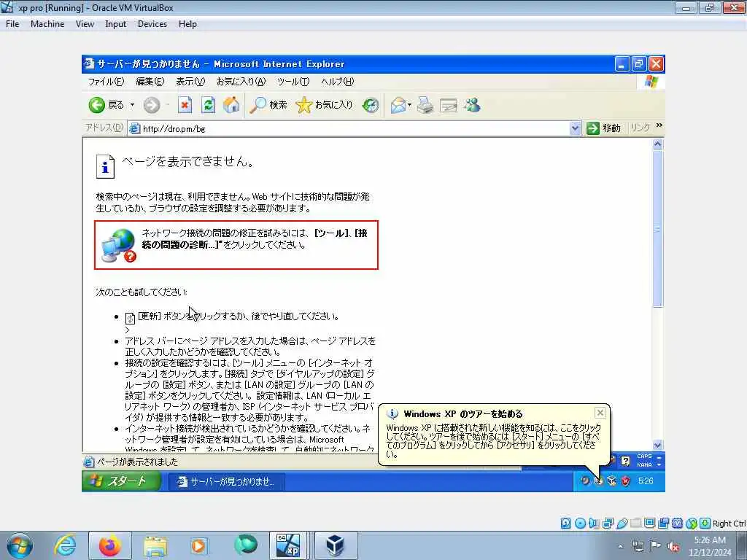Open VirtualBox View menu
747x560 pixels.
[x=85, y=24]
